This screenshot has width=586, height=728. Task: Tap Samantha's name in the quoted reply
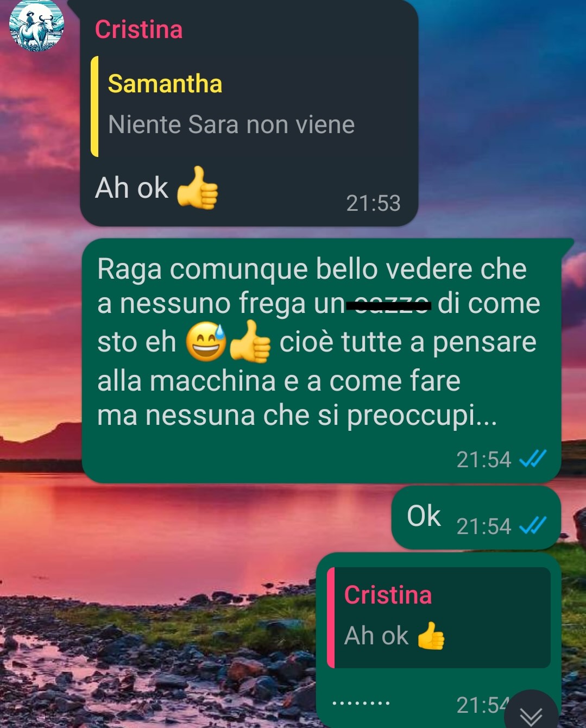[x=165, y=84]
